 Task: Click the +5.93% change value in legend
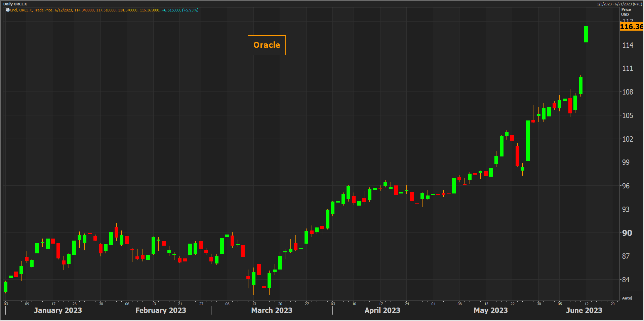(x=190, y=10)
